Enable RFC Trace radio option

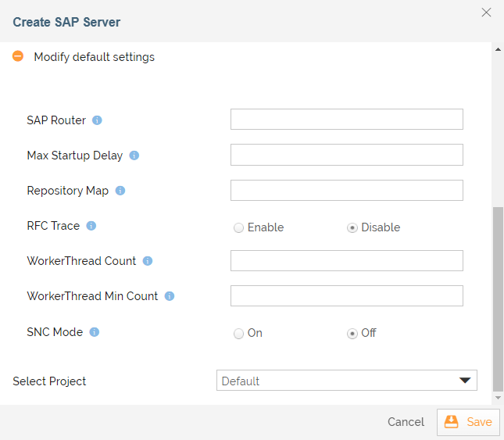(238, 227)
